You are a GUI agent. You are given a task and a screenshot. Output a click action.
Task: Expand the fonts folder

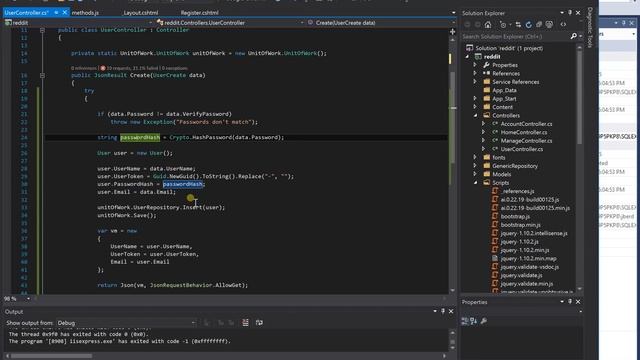(475, 157)
